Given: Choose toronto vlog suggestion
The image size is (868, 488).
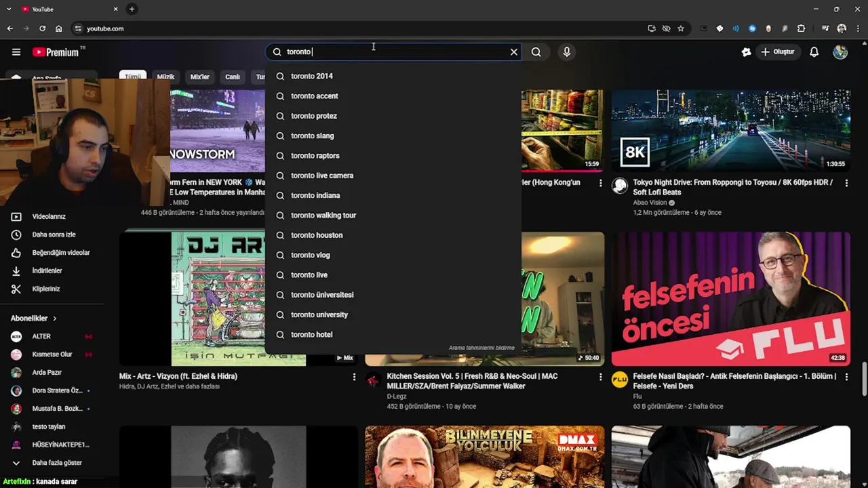Looking at the screenshot, I should click(393, 255).
